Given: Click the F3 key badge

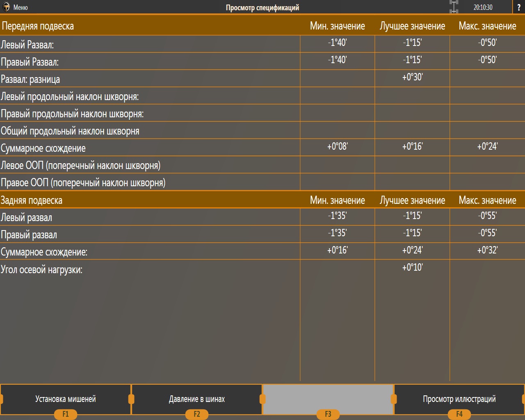Looking at the screenshot, I should 328,414.
